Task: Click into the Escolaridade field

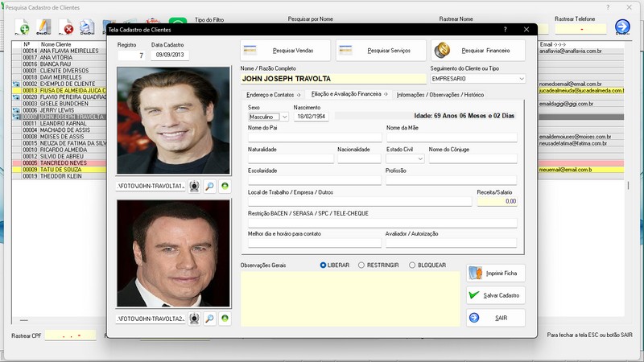Action: tap(315, 179)
